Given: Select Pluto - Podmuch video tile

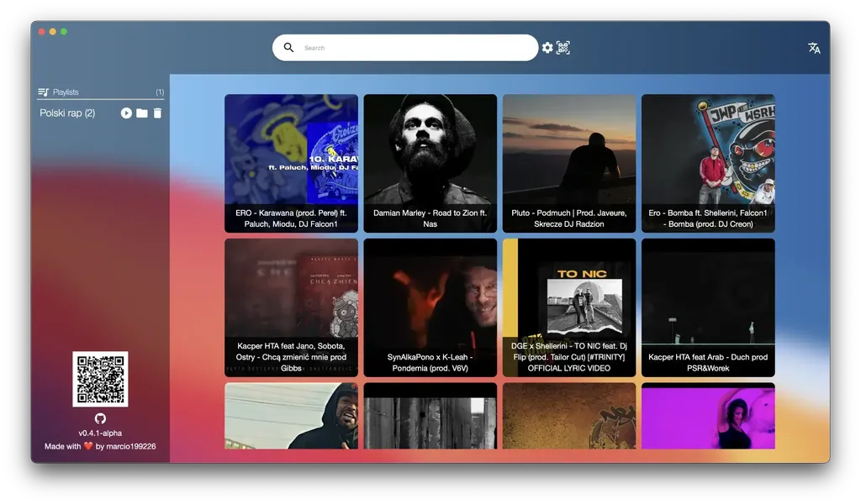Looking at the screenshot, I should tap(569, 163).
